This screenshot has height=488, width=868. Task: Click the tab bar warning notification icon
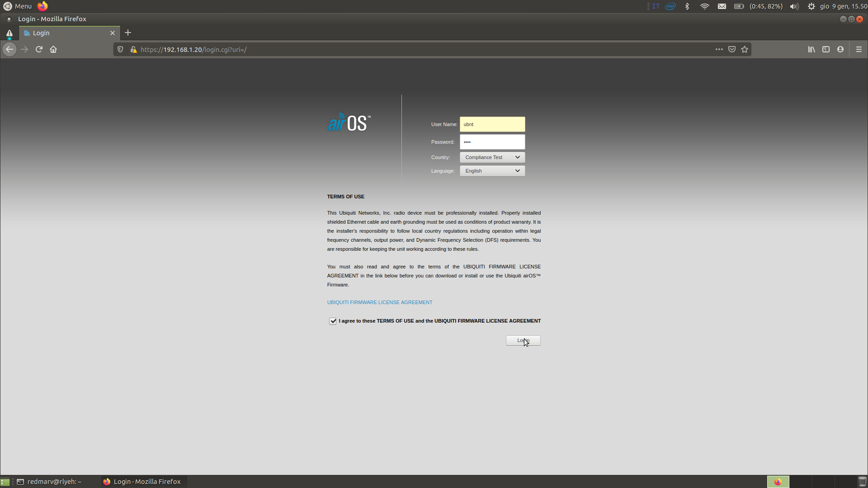click(9, 33)
